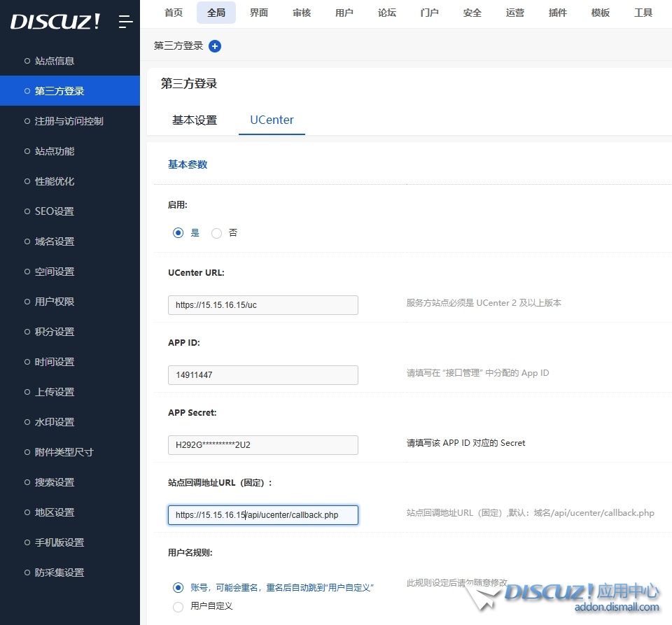
Task: Go to 用户权限 in sidebar
Action: point(70,302)
